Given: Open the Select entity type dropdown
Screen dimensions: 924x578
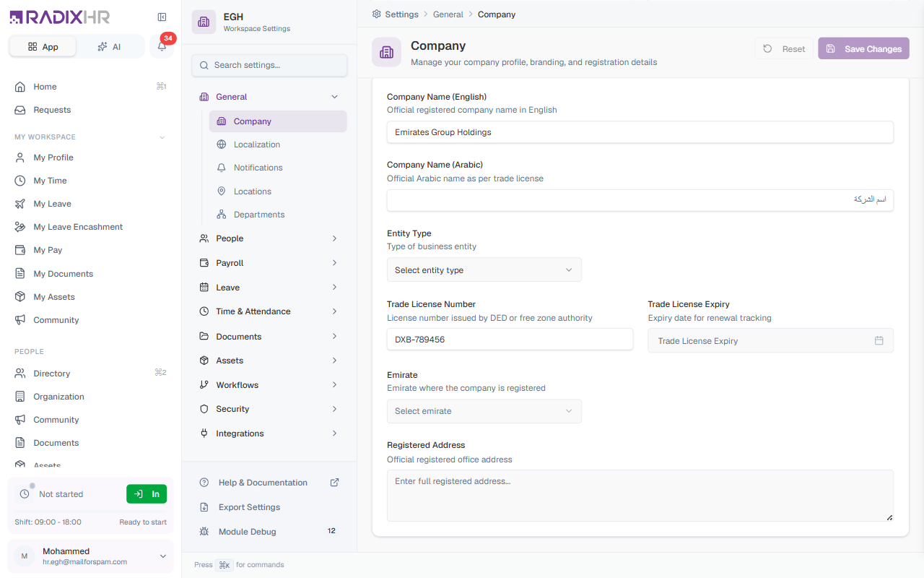Looking at the screenshot, I should (484, 270).
